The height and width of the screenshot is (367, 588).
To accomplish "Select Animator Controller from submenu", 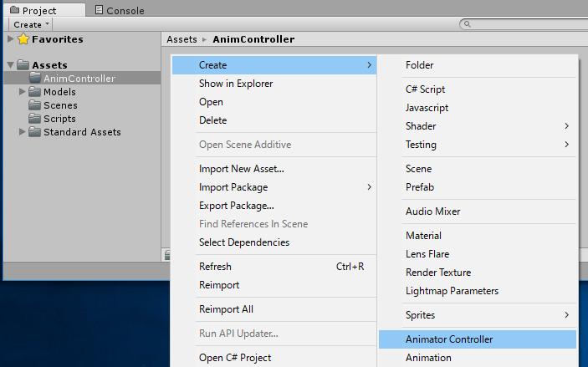I will click(449, 339).
